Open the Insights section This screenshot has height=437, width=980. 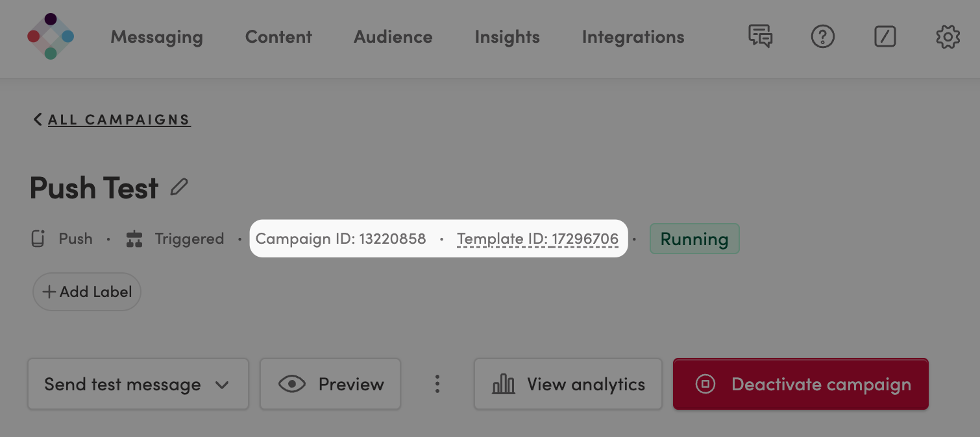coord(507,37)
